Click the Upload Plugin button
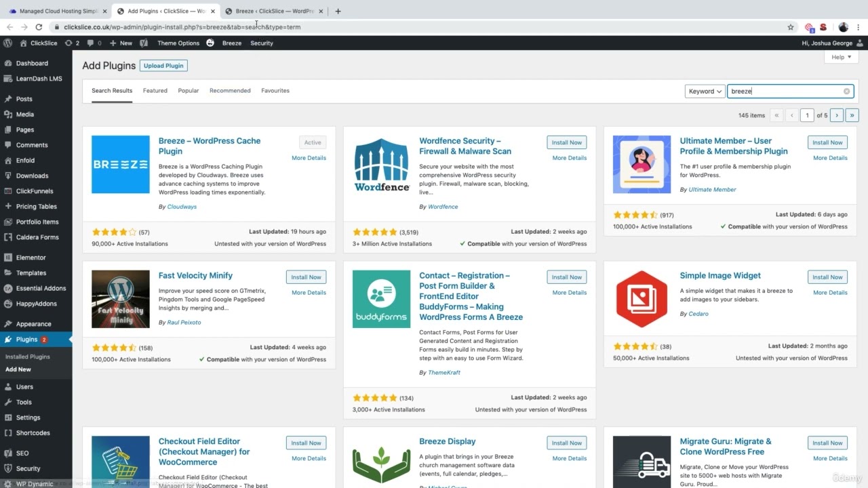This screenshot has width=868, height=488. pyautogui.click(x=163, y=66)
